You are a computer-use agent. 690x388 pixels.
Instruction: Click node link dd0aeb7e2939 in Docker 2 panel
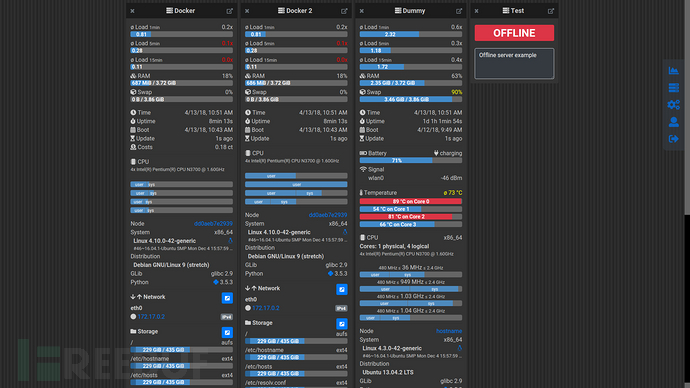tap(328, 215)
